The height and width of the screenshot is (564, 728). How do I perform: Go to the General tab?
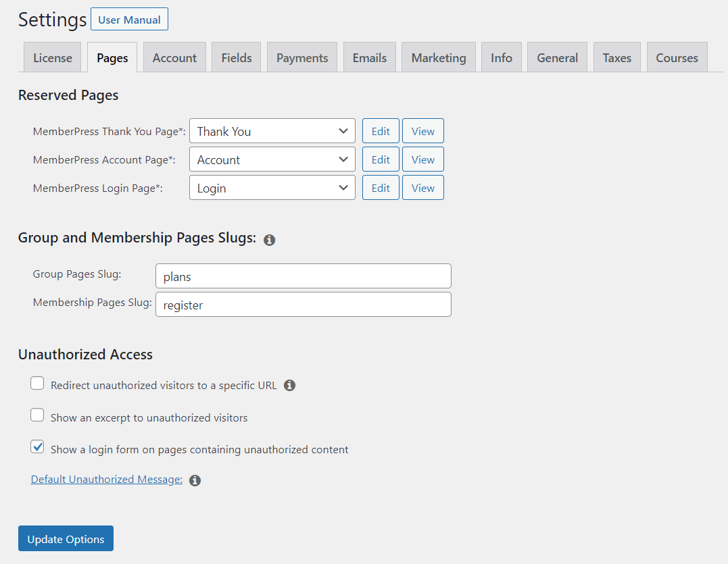pos(557,57)
